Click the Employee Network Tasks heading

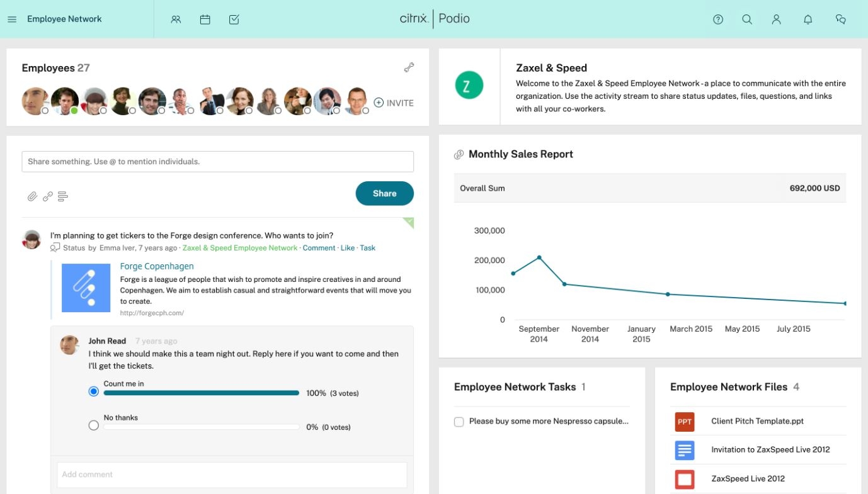click(x=515, y=387)
